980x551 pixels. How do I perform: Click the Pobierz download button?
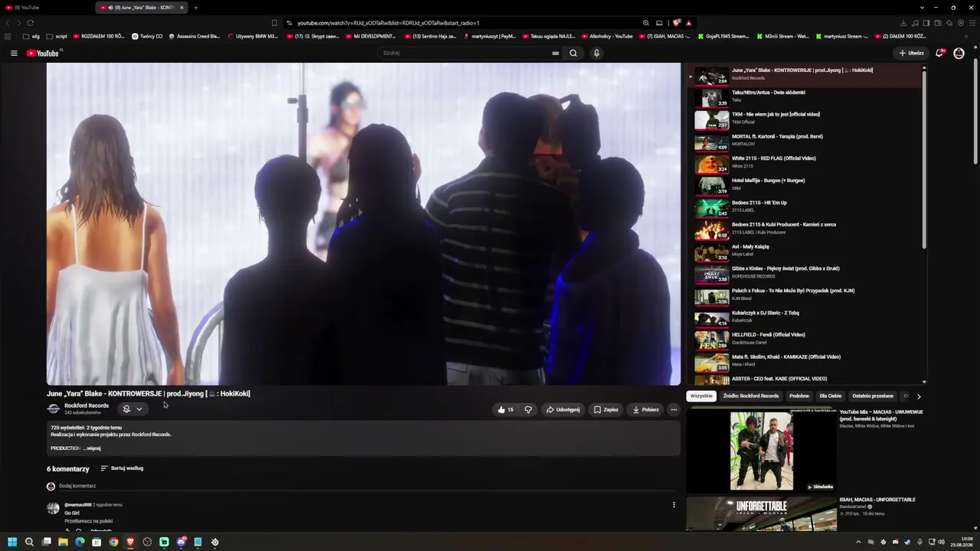[x=645, y=409]
